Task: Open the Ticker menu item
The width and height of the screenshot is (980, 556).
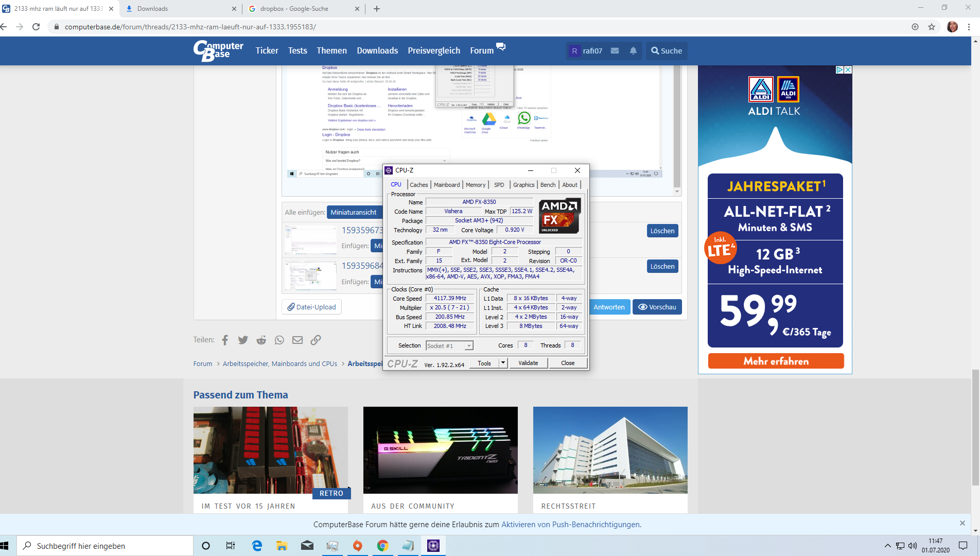Action: (x=267, y=50)
